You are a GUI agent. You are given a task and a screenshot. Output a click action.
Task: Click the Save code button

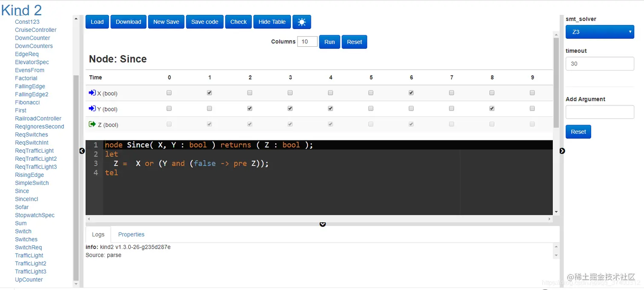[204, 22]
